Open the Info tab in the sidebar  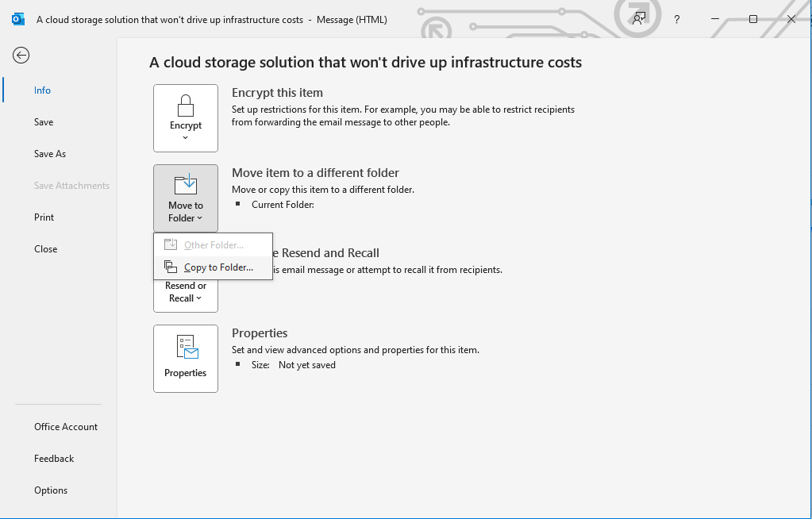(x=42, y=90)
